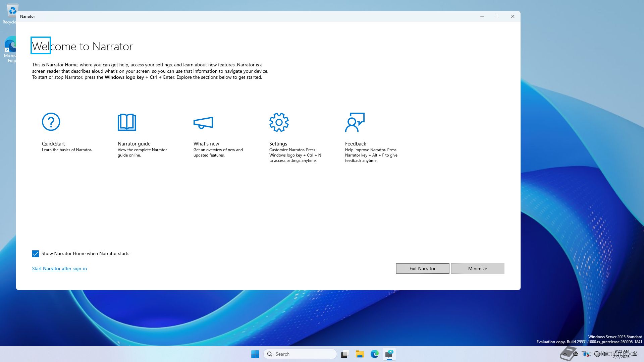Click the Start Narrator after sign-in link
This screenshot has width=644, height=362.
pyautogui.click(x=59, y=268)
